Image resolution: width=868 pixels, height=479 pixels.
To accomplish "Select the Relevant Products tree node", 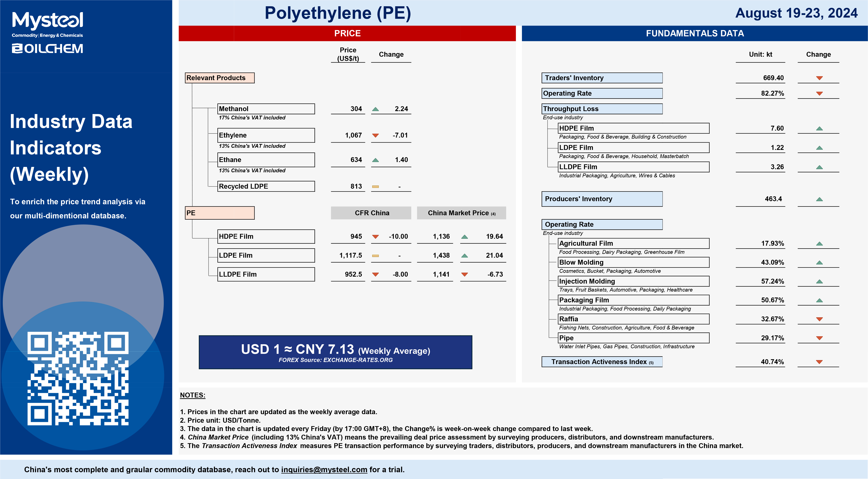I will tap(220, 78).
